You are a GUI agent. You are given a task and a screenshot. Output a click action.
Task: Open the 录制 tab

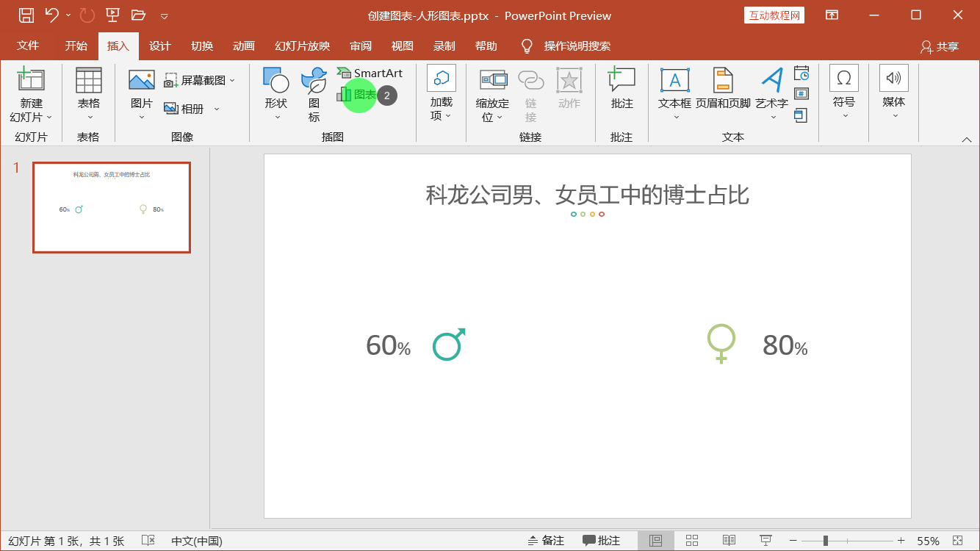[x=444, y=46]
